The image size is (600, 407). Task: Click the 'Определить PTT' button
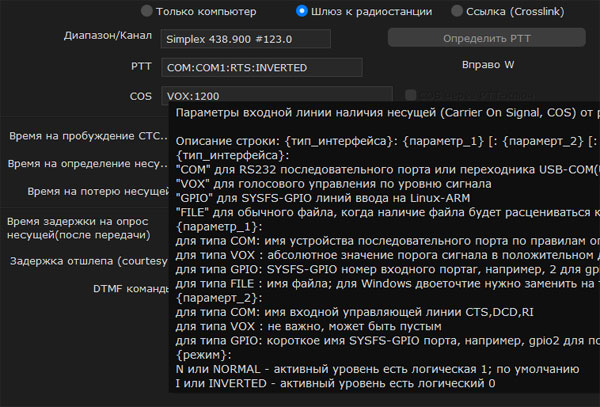coord(486,38)
